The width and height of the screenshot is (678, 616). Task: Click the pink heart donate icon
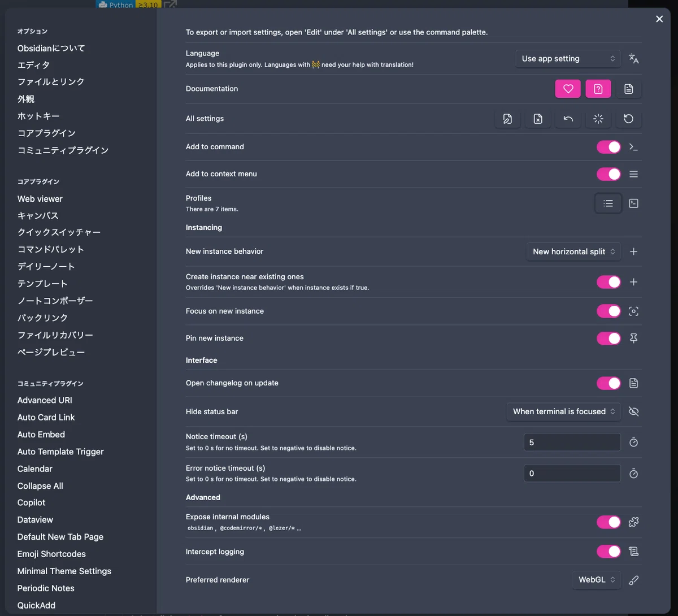(x=568, y=89)
